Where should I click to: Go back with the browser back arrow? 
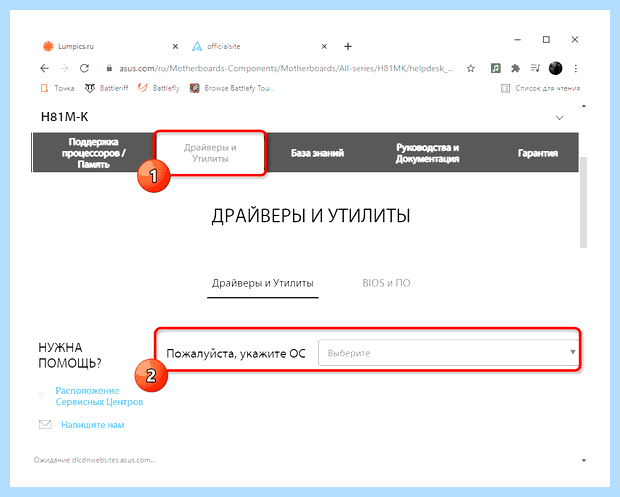(x=45, y=68)
